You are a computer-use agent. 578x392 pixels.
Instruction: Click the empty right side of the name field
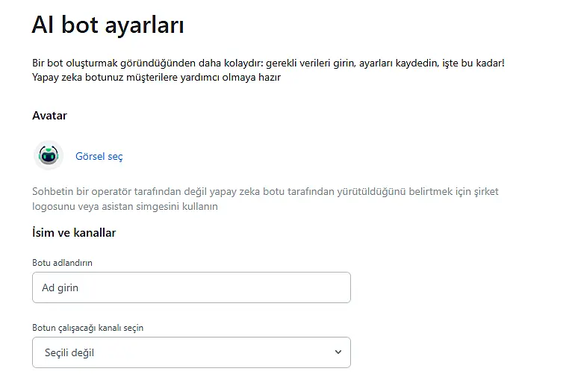[299, 287]
